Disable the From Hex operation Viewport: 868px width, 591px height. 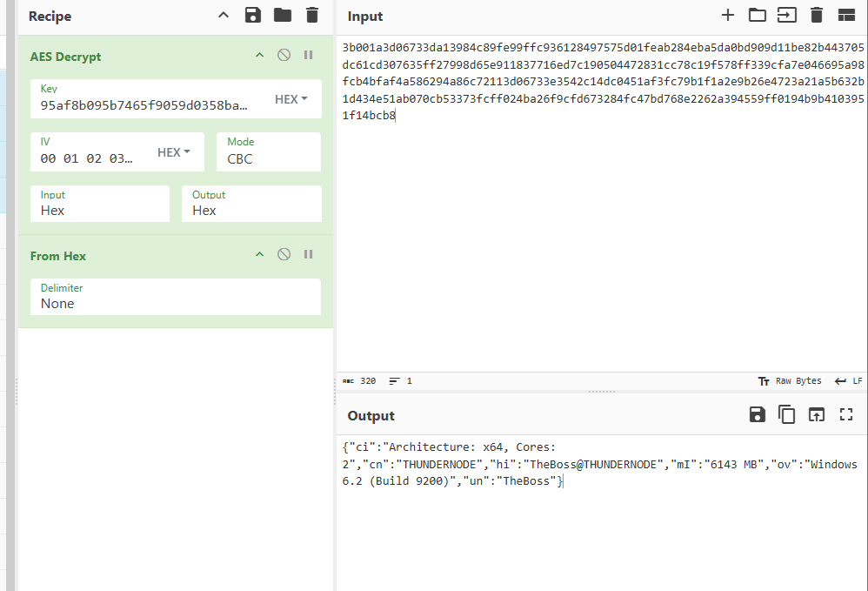[x=284, y=255]
